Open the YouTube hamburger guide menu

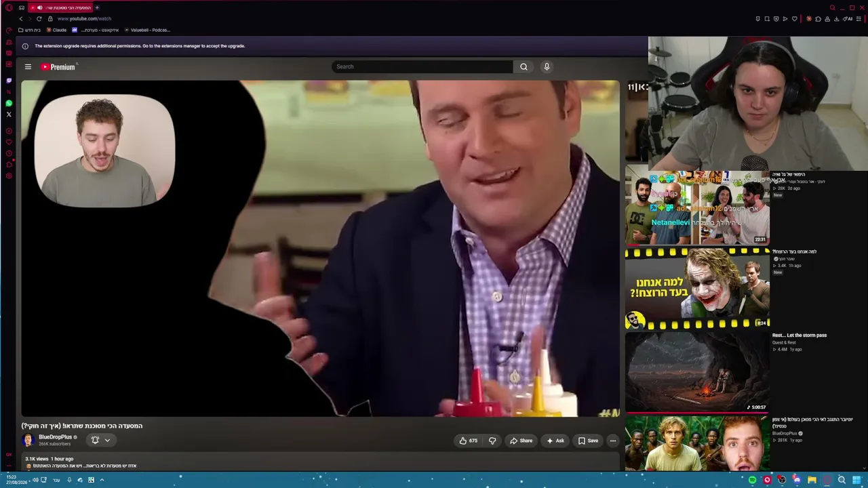(28, 66)
